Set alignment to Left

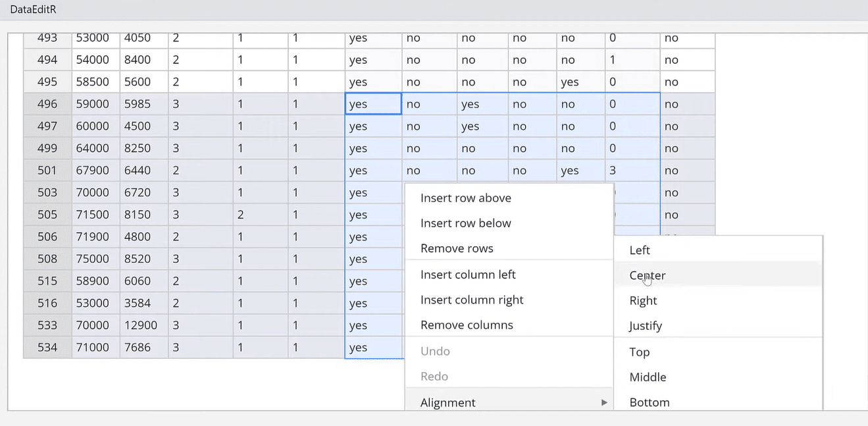pyautogui.click(x=718, y=250)
